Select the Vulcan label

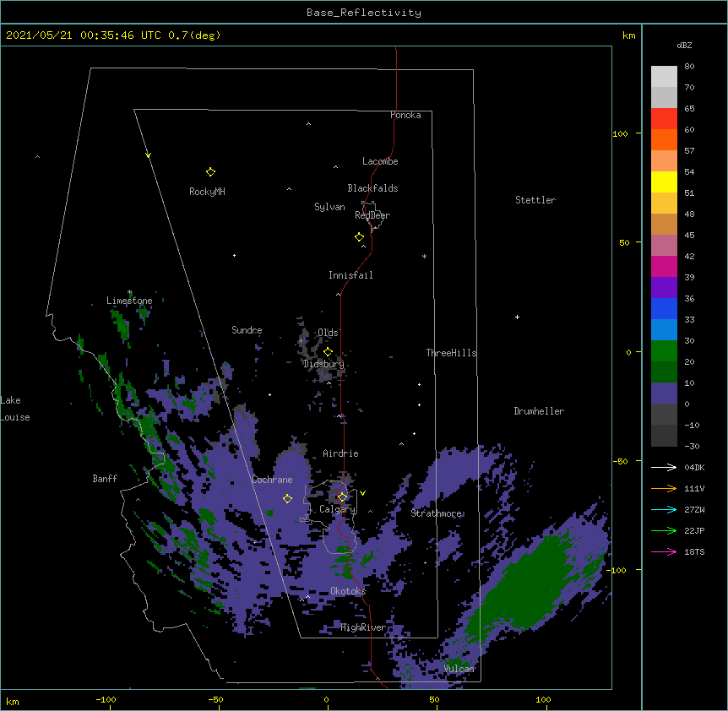459,669
